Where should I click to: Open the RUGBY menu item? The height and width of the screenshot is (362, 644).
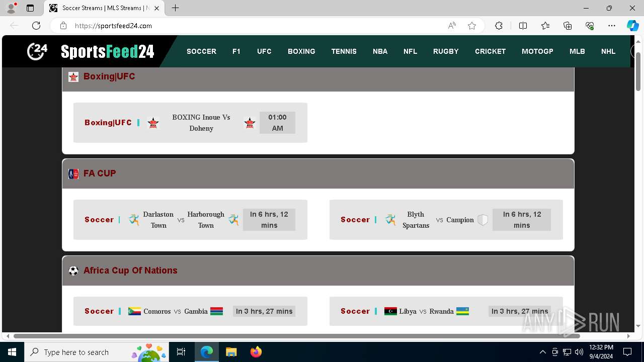[446, 51]
